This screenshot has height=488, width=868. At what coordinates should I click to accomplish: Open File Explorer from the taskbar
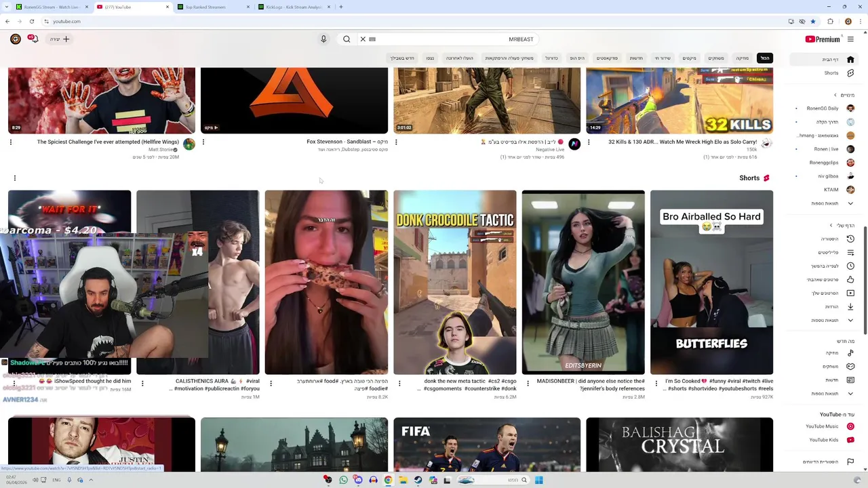click(x=403, y=480)
